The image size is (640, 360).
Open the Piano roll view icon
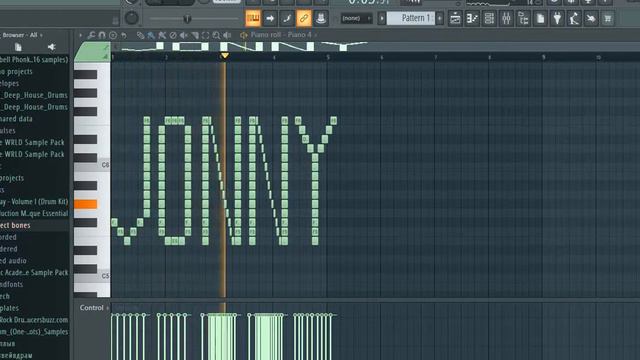[x=472, y=18]
